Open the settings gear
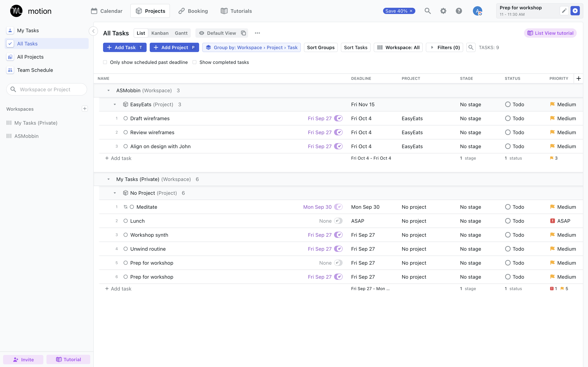Image resolution: width=588 pixels, height=367 pixels. coord(443,11)
